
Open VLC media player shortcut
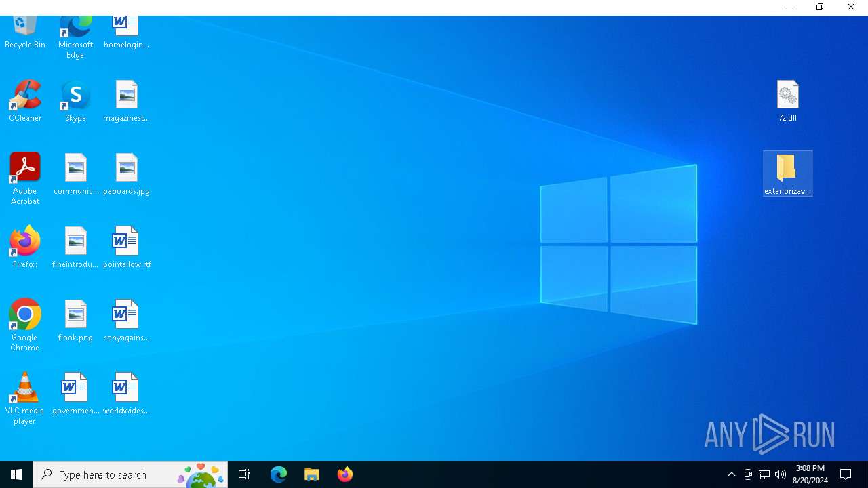click(25, 399)
